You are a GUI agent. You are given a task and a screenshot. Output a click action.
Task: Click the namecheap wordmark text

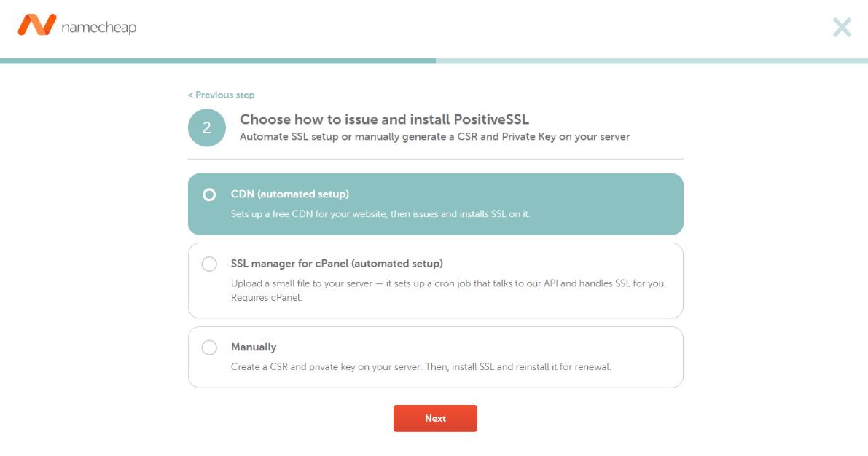point(99,27)
